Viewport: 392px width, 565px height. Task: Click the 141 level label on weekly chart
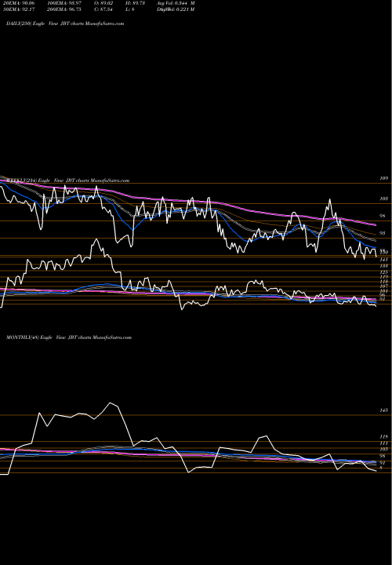384,260
